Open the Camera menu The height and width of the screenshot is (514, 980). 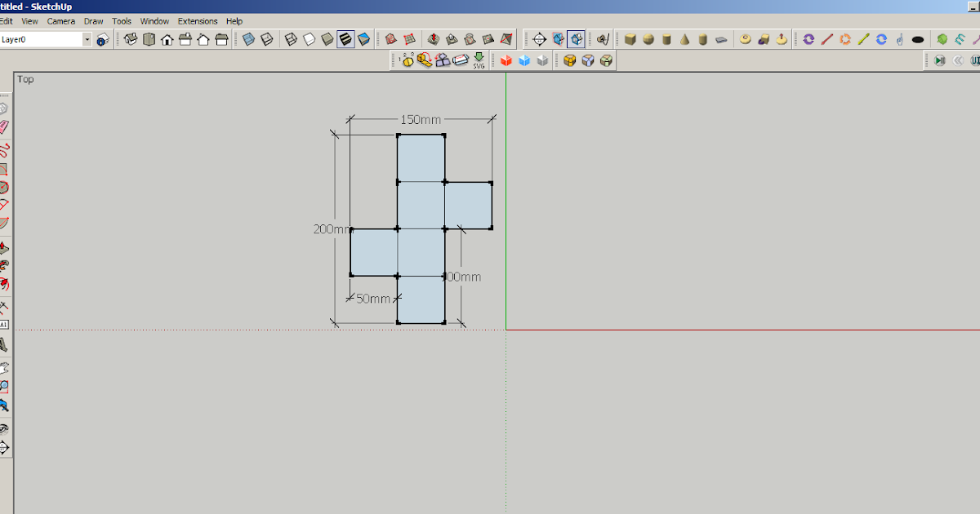(61, 21)
